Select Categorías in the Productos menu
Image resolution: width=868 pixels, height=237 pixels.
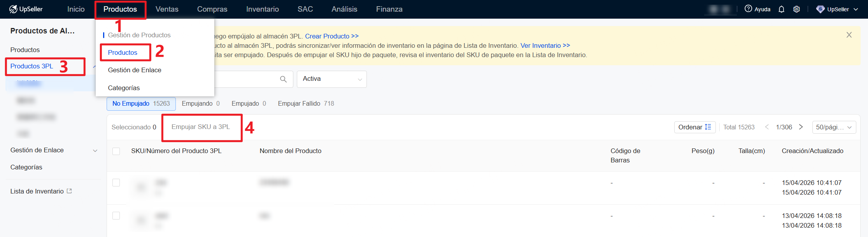124,88
